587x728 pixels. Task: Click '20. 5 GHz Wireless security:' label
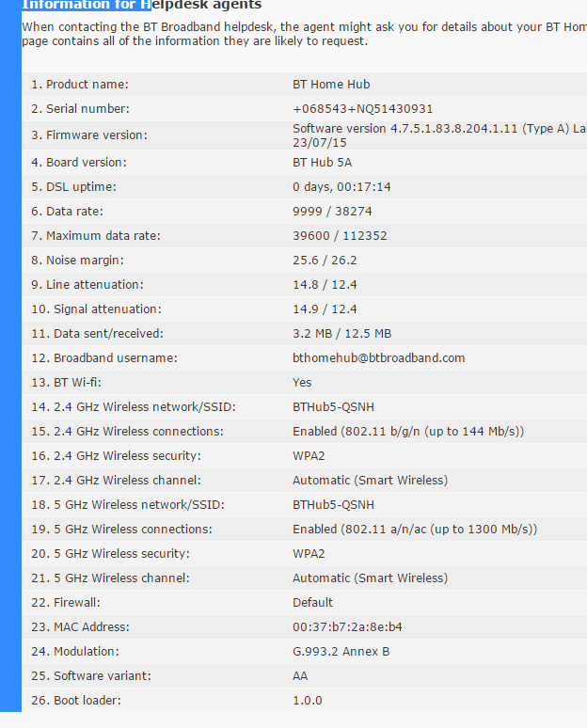click(x=110, y=554)
